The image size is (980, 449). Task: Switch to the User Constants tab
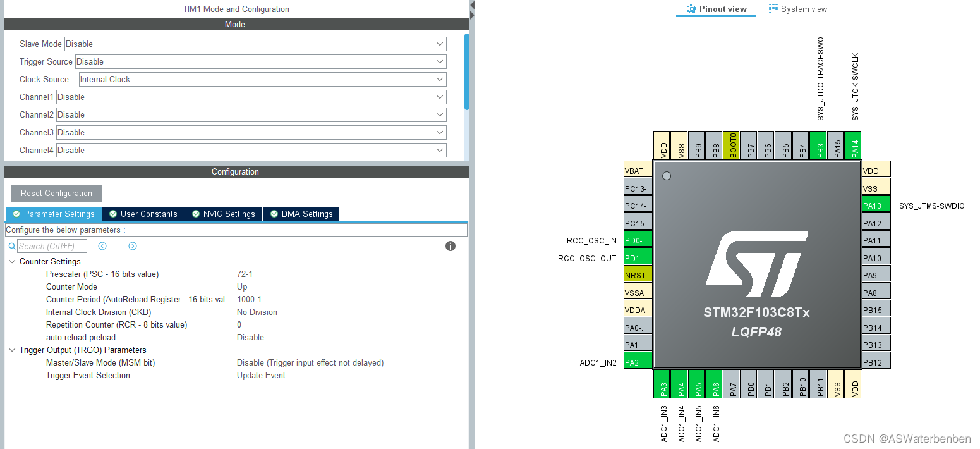148,214
